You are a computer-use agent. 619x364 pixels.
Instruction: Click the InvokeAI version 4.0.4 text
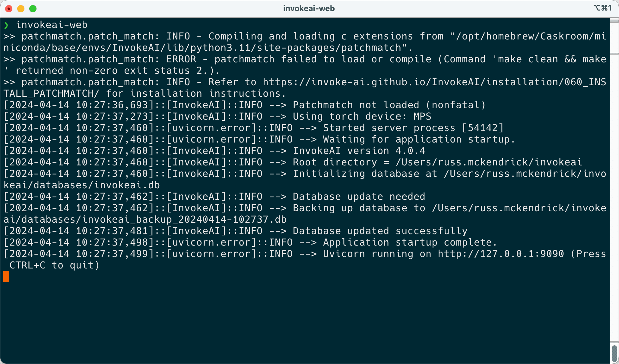(x=359, y=151)
